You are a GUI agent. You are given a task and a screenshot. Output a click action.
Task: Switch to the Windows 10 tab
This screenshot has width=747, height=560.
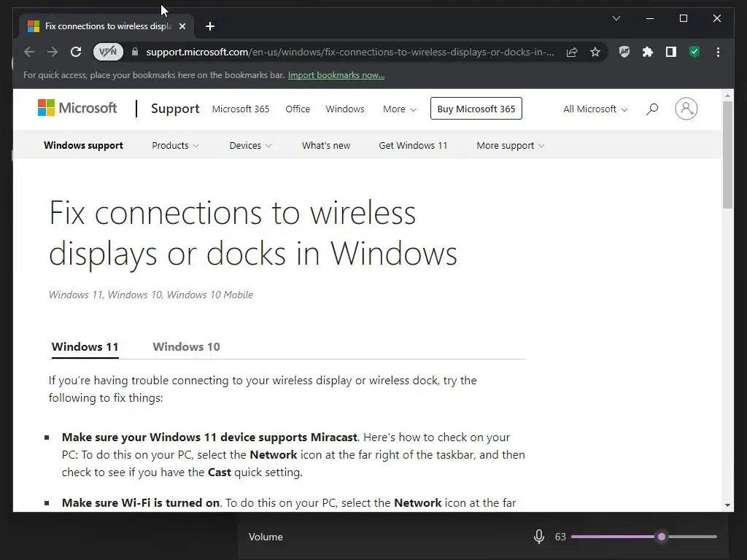point(186,346)
